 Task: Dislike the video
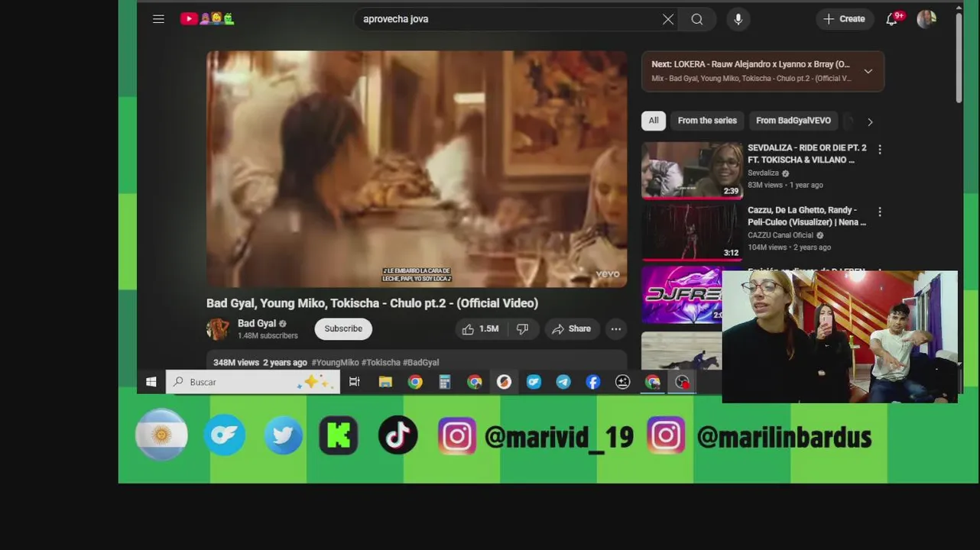coord(523,329)
